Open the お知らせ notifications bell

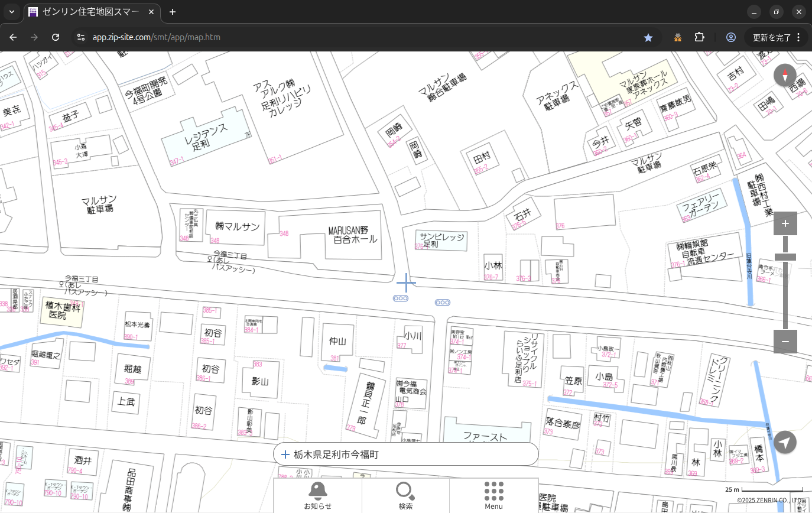click(318, 495)
